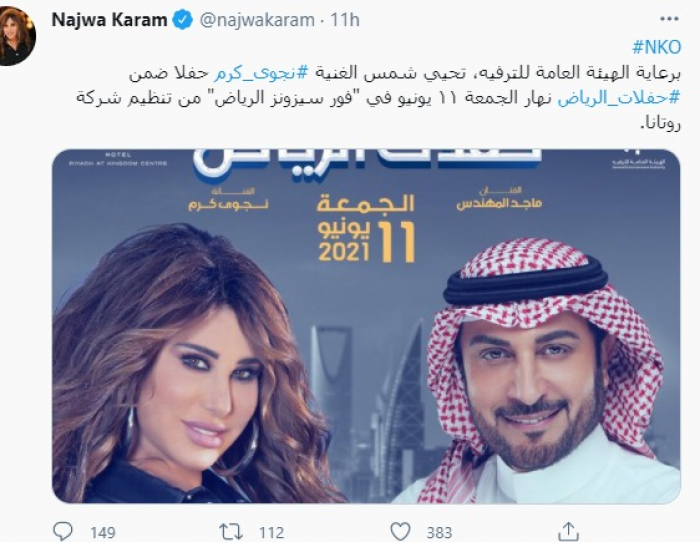The width and height of the screenshot is (700, 542).
Task: Click the 383 likes count
Action: tap(439, 533)
